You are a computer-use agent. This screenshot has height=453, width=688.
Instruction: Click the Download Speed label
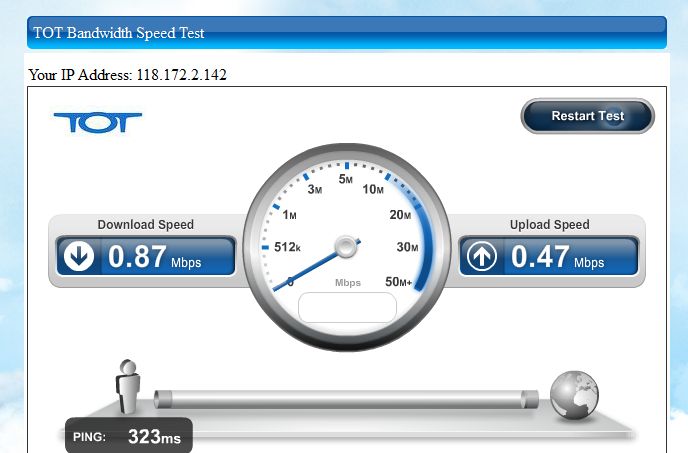146,225
